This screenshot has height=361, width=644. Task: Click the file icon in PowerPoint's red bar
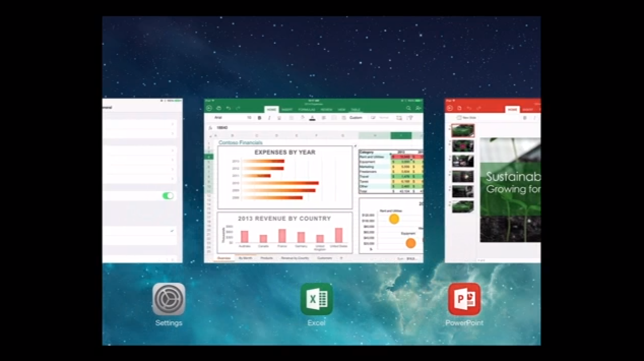click(459, 108)
